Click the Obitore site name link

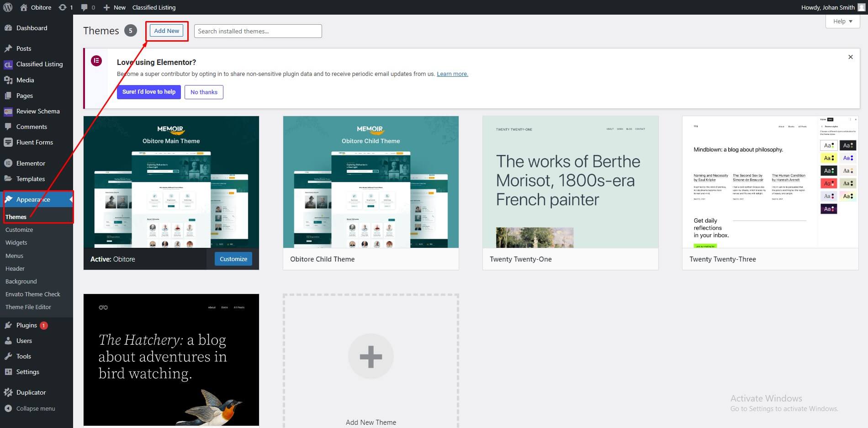[41, 7]
